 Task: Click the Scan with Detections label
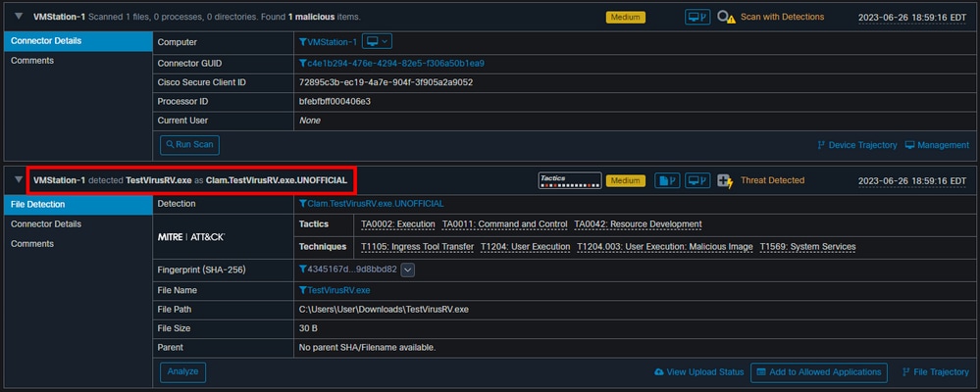click(783, 17)
